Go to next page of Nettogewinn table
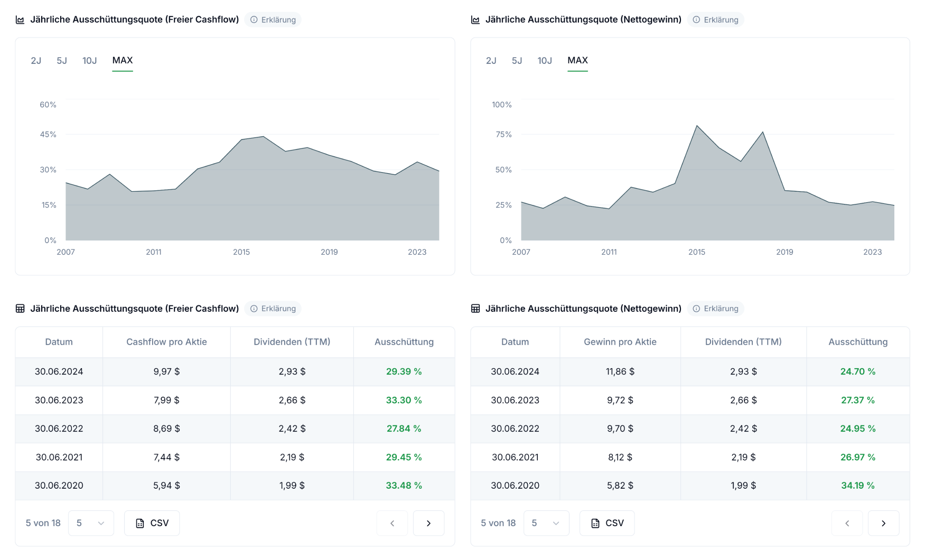 [x=883, y=523]
